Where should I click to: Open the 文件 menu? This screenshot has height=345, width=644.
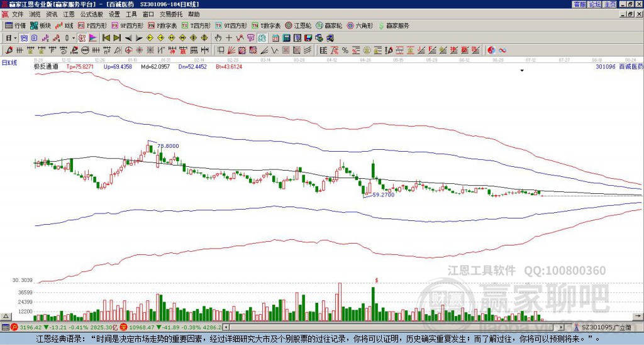click(x=18, y=14)
